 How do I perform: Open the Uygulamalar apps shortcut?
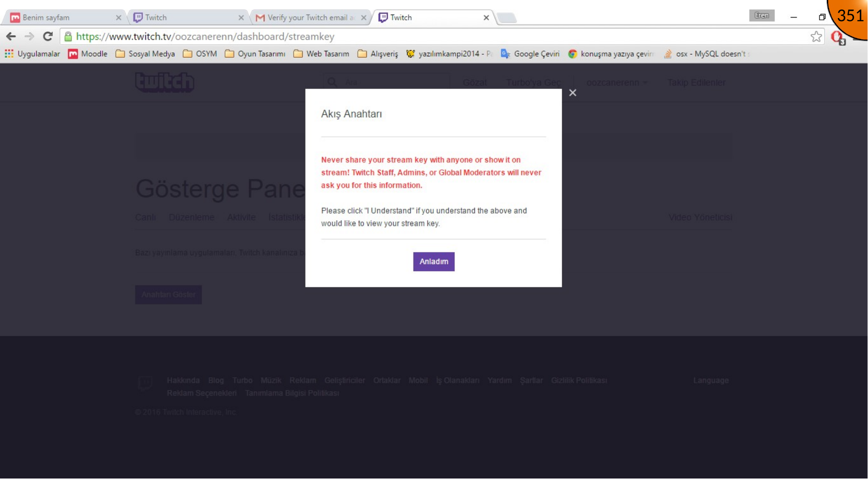tap(33, 54)
